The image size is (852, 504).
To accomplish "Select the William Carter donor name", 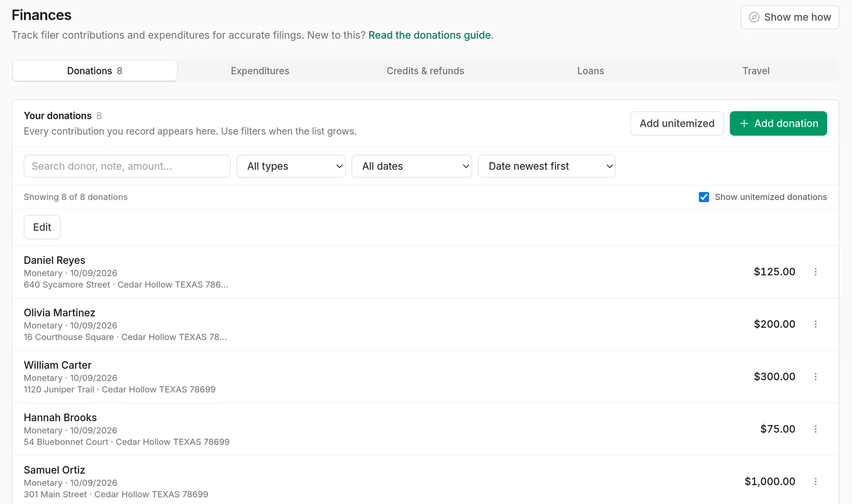I will (58, 365).
